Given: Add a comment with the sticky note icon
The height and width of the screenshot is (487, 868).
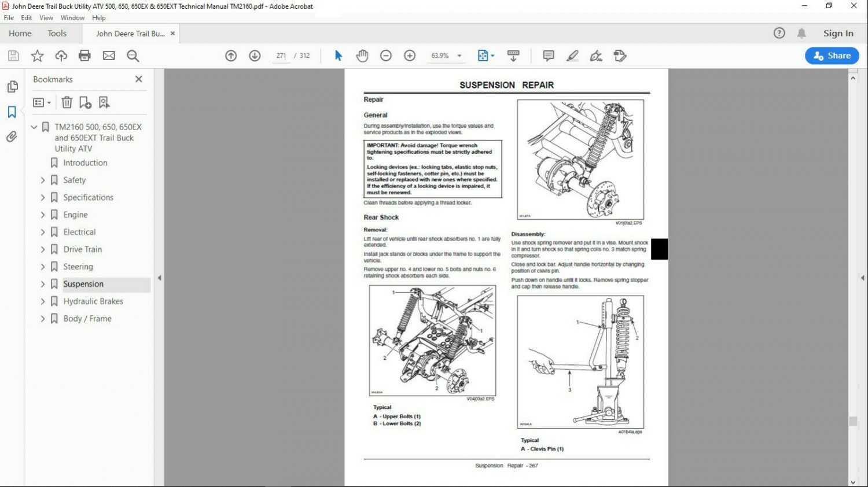Looking at the screenshot, I should coord(549,56).
